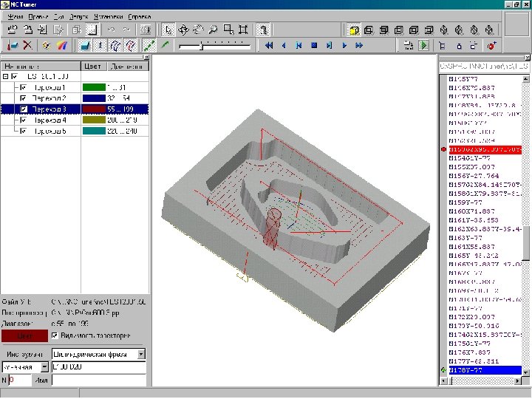
Task: Toggle the blue workpiece block display icon
Action: tap(84, 46)
